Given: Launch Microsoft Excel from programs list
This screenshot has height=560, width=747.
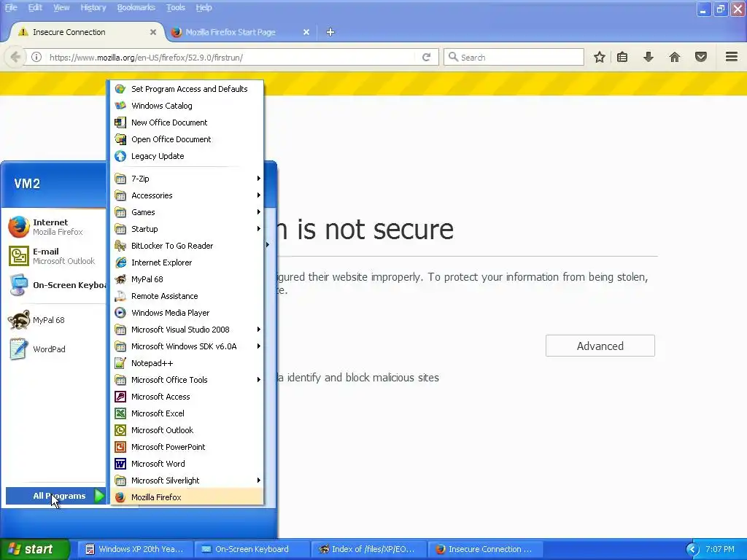Looking at the screenshot, I should pos(187,413).
